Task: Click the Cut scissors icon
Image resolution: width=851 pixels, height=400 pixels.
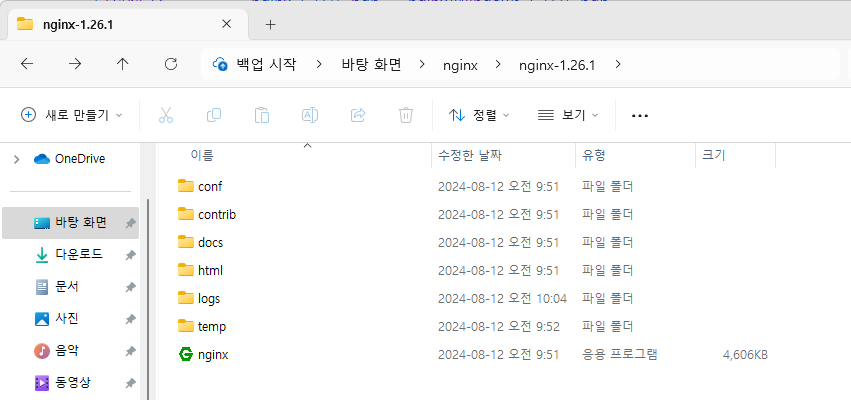Action: click(166, 115)
